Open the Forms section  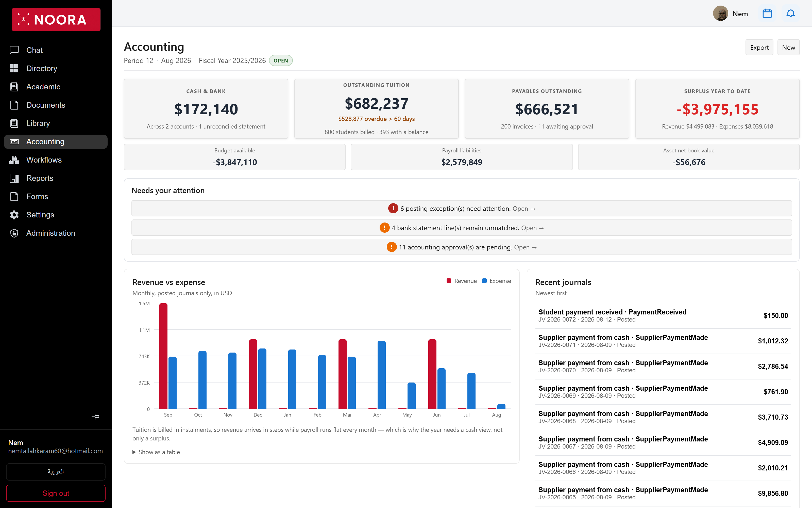tap(56, 197)
